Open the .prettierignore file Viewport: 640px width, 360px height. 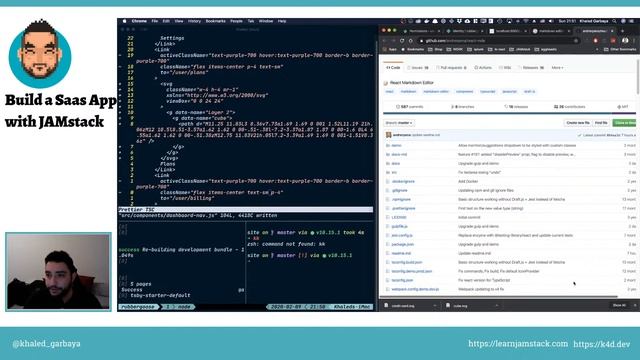pos(403,209)
